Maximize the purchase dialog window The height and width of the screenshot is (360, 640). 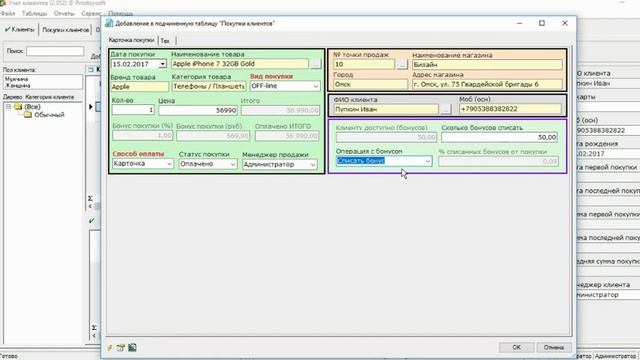click(x=542, y=23)
